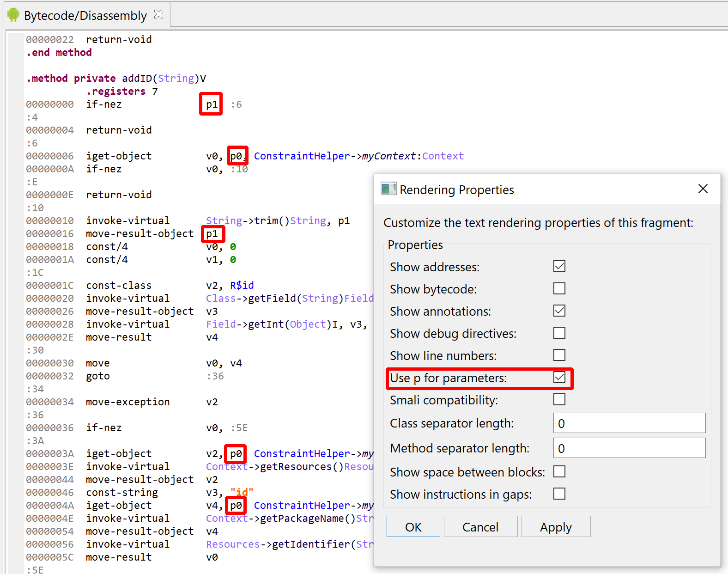Click the Rendering Properties dialog icon
The width and height of the screenshot is (728, 574).
coord(388,189)
